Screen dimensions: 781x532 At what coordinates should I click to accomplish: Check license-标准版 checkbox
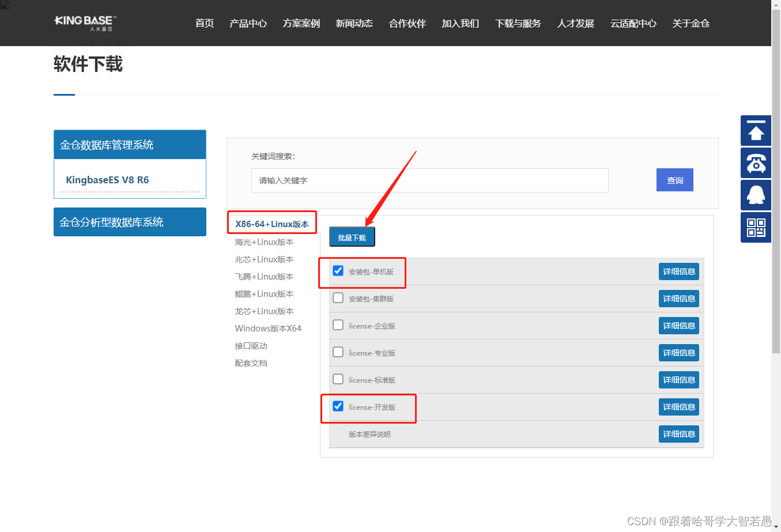tap(338, 379)
